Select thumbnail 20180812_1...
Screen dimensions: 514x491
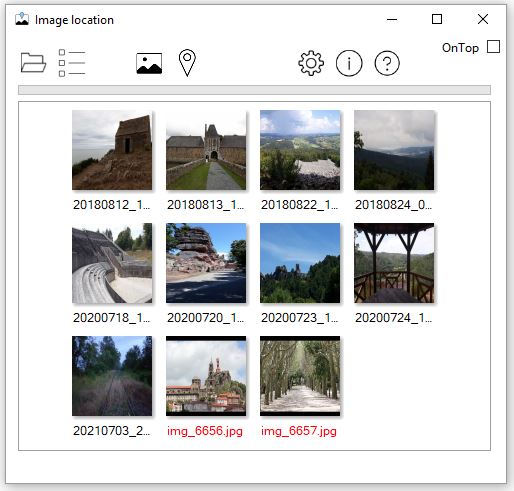pyautogui.click(x=112, y=150)
